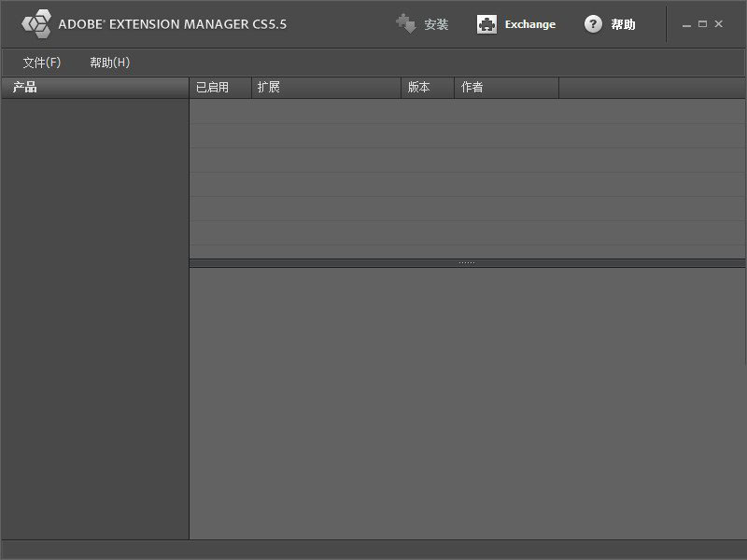Open Adobe Exchange via its toolbar icon
Image resolution: width=747 pixels, height=560 pixels.
point(486,24)
